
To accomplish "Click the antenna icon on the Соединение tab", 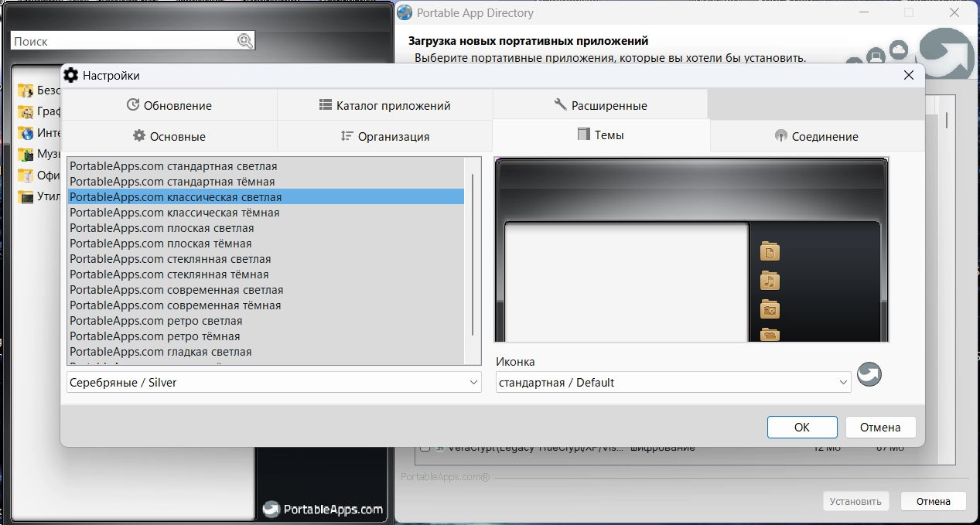I will (781, 136).
